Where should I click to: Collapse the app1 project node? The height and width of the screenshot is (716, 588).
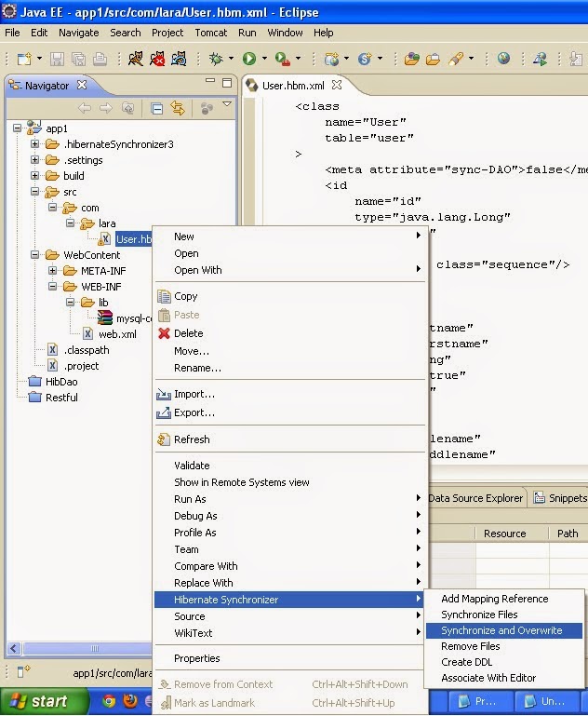click(18, 128)
